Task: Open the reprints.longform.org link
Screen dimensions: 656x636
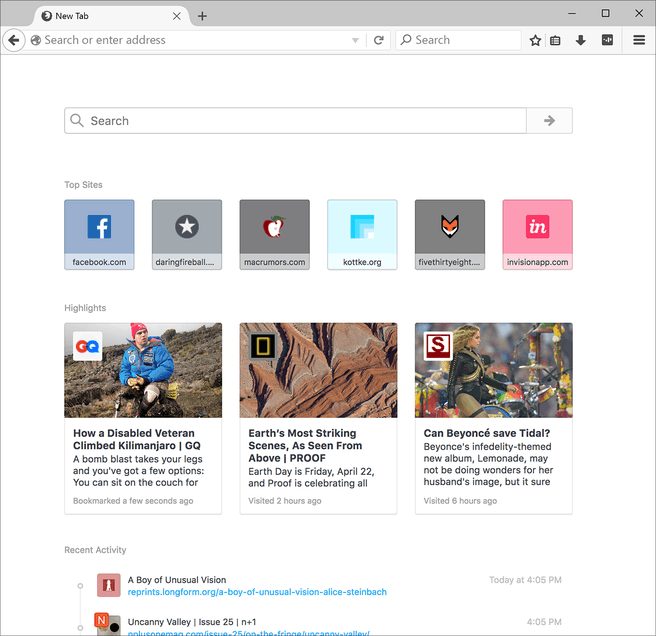Action: [257, 592]
